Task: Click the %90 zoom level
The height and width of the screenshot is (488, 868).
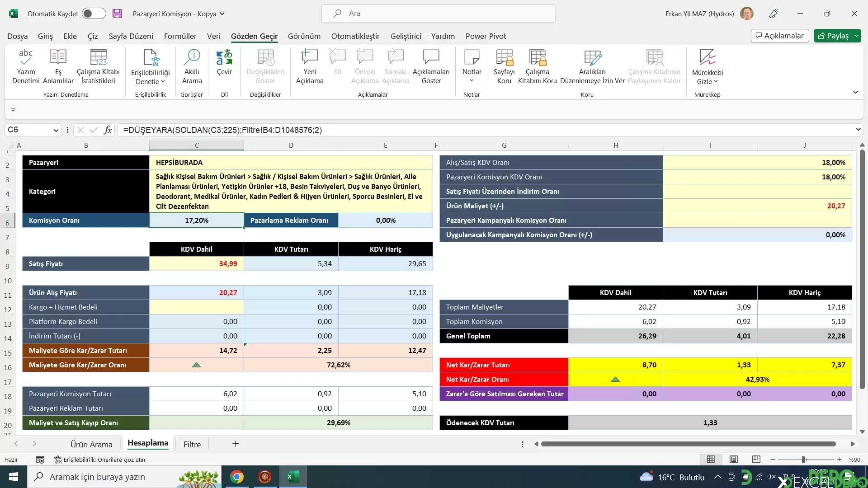Action: tap(854, 460)
